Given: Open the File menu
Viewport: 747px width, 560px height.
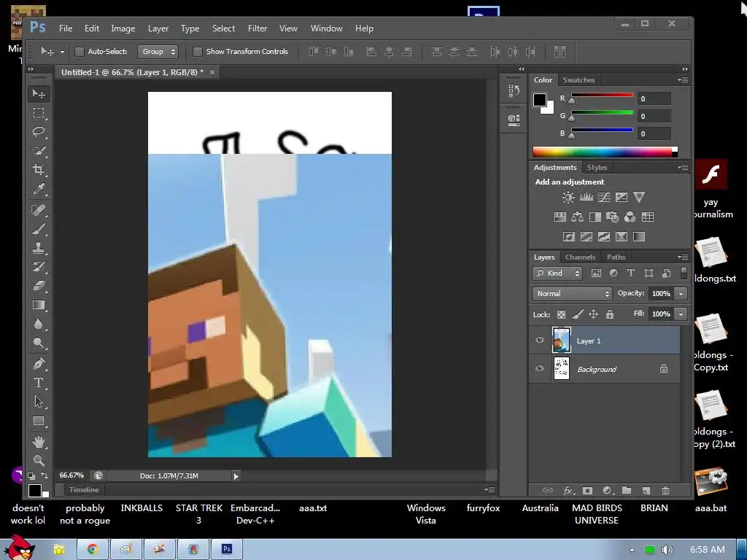Looking at the screenshot, I should pyautogui.click(x=66, y=28).
